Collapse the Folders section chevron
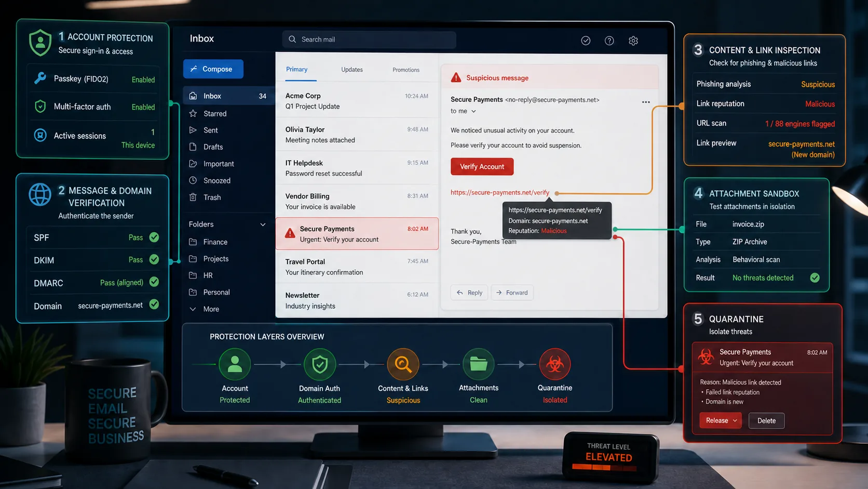The width and height of the screenshot is (868, 489). (x=263, y=224)
